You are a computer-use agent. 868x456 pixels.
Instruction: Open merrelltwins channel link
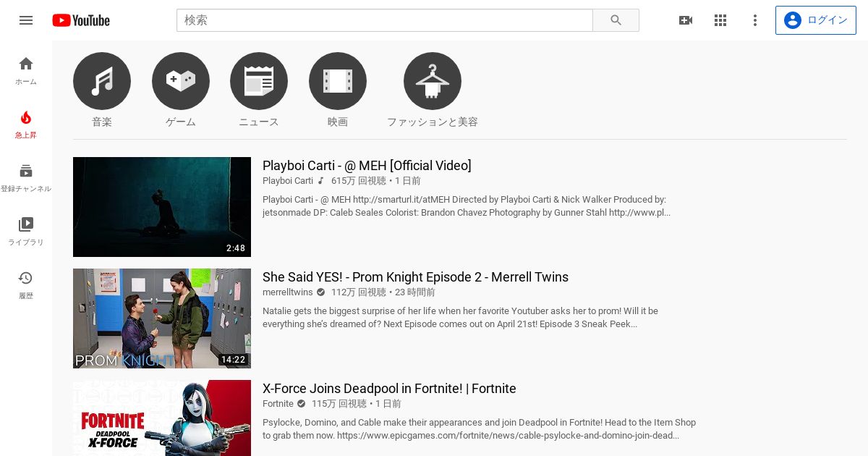[288, 292]
